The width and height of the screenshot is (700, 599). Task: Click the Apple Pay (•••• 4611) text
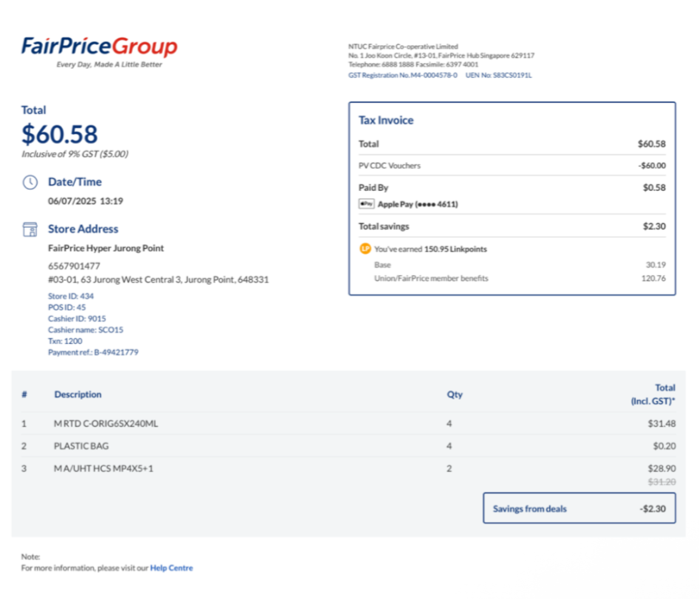coord(418,204)
